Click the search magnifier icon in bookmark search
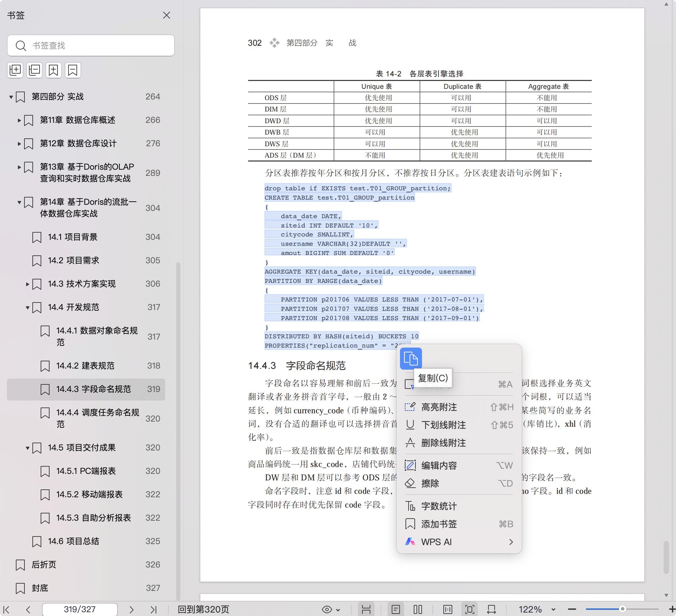Screen dimensions: 676x616 (21, 45)
